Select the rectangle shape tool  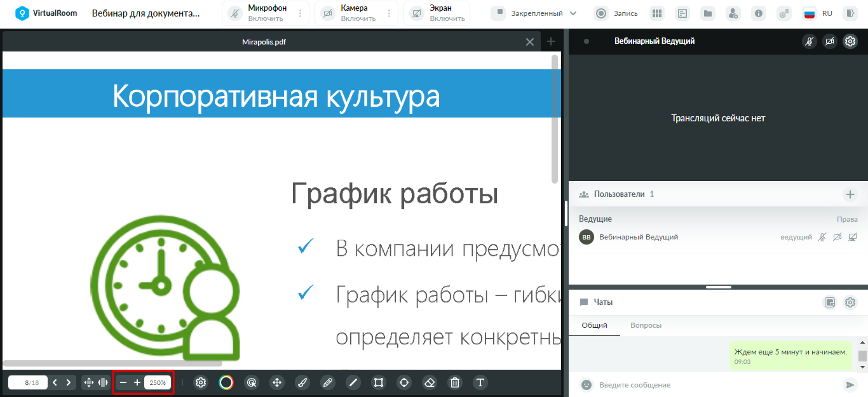[379, 382]
